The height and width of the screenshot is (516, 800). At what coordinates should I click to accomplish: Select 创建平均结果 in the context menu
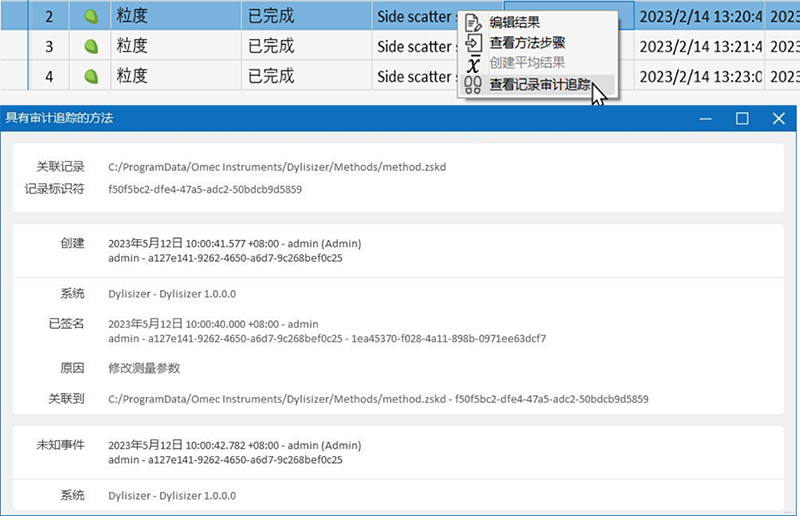527,63
